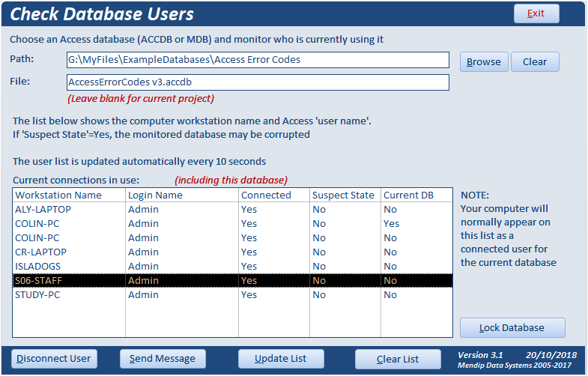Screen dimensions: 588x376
Task: Click Admin login in ALY-LAPTOP row
Action: point(143,210)
